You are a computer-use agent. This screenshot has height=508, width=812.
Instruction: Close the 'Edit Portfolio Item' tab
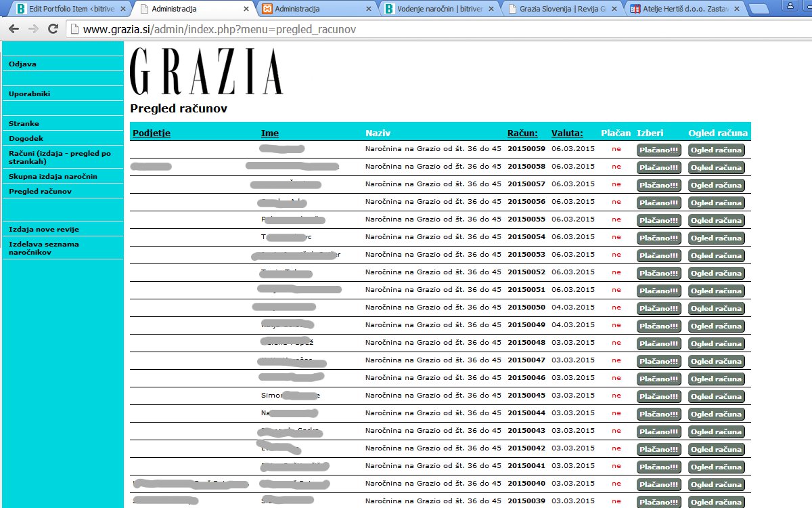tap(122, 9)
